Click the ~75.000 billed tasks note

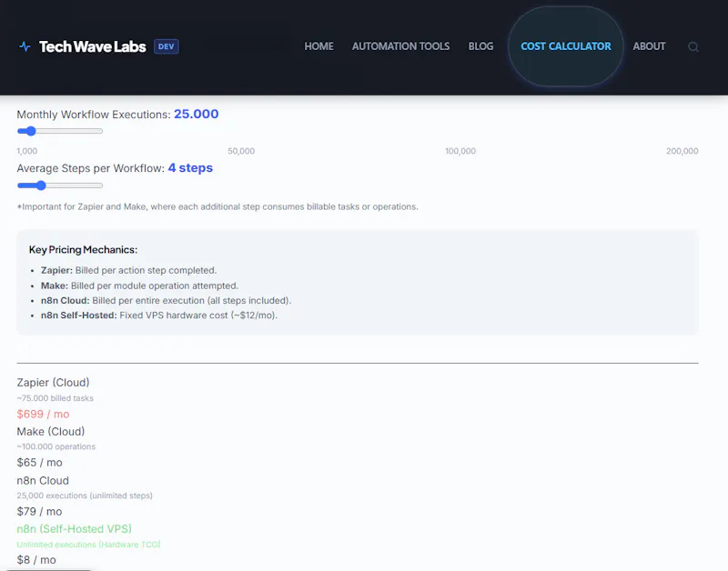(x=55, y=398)
